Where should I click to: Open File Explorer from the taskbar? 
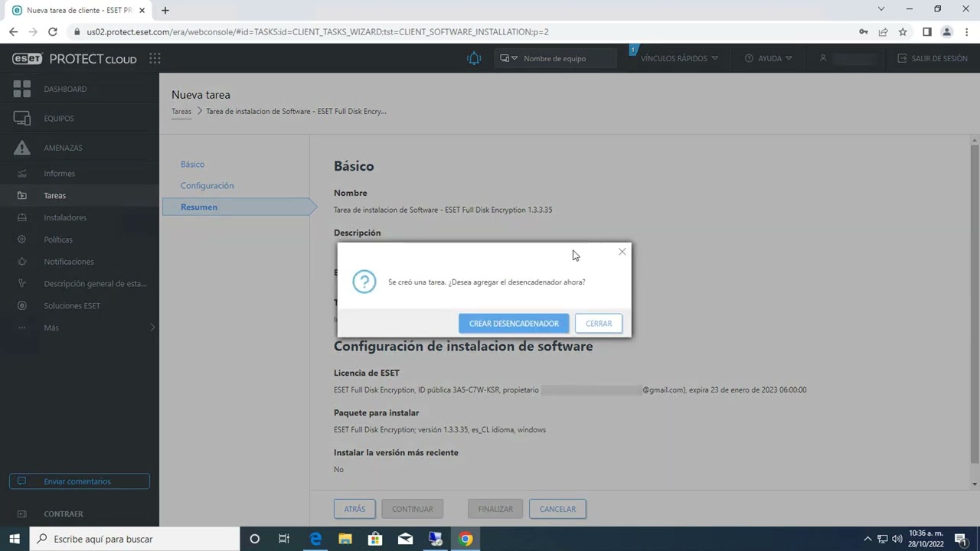point(345,539)
